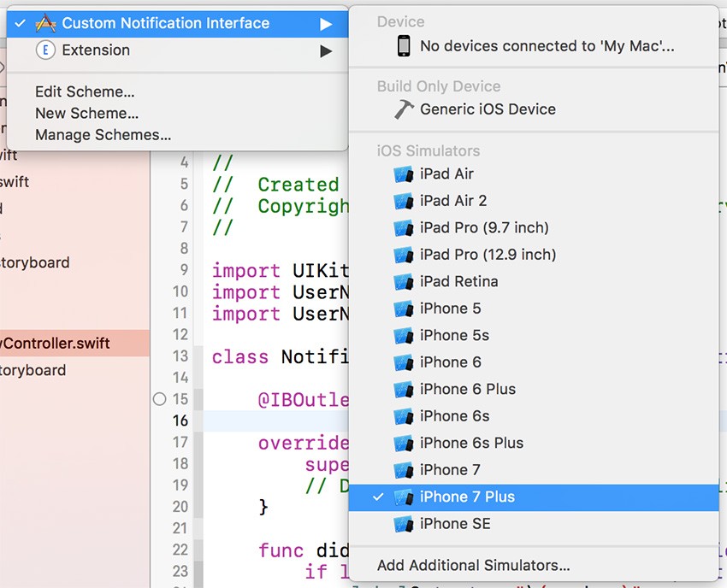The width and height of the screenshot is (727, 588).
Task: Click the simulator icon next to iPhone 7 Plus
Action: click(404, 497)
